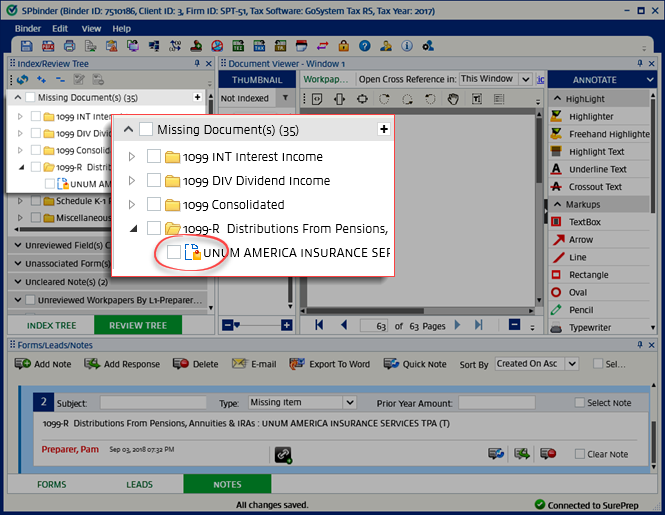Click the E-mail button
The image size is (665, 515).
pyautogui.click(x=254, y=364)
